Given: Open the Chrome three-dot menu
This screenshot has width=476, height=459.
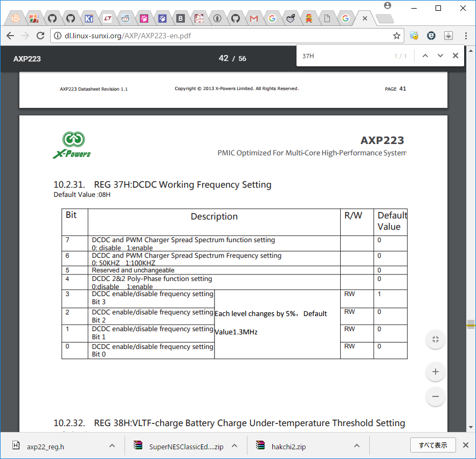Looking at the screenshot, I should pos(466,36).
